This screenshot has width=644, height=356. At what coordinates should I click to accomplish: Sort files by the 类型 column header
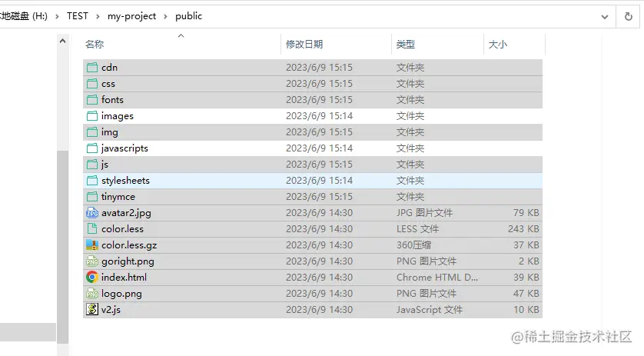pos(405,45)
